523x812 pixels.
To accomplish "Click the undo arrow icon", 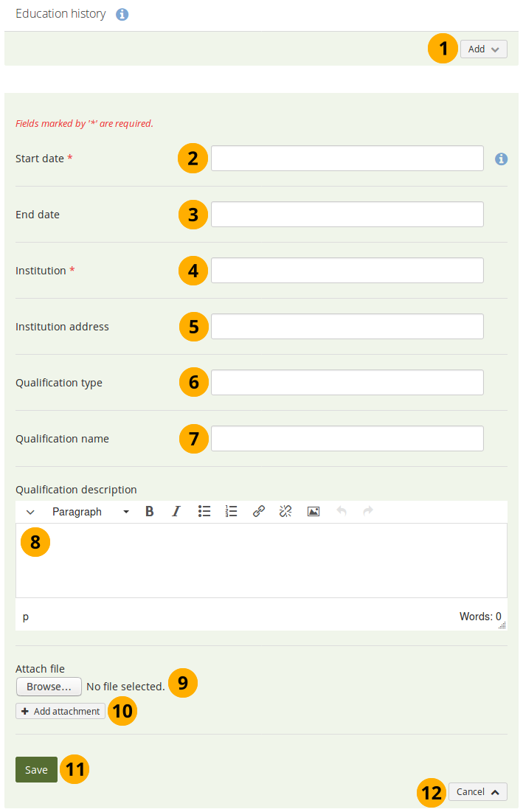I will [341, 512].
